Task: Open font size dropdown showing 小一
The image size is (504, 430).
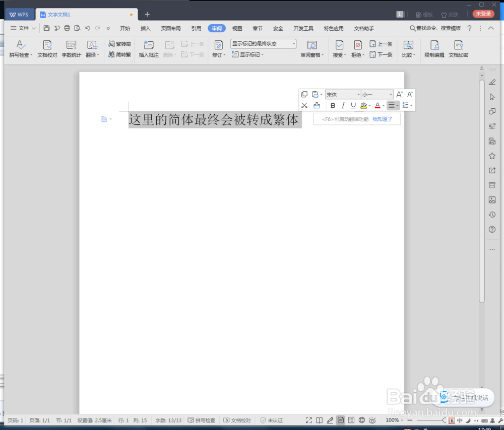Action: coord(377,95)
